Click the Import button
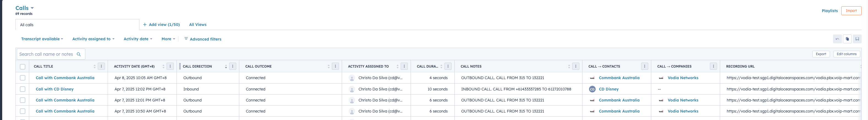The height and width of the screenshot is (120, 868). click(x=851, y=11)
